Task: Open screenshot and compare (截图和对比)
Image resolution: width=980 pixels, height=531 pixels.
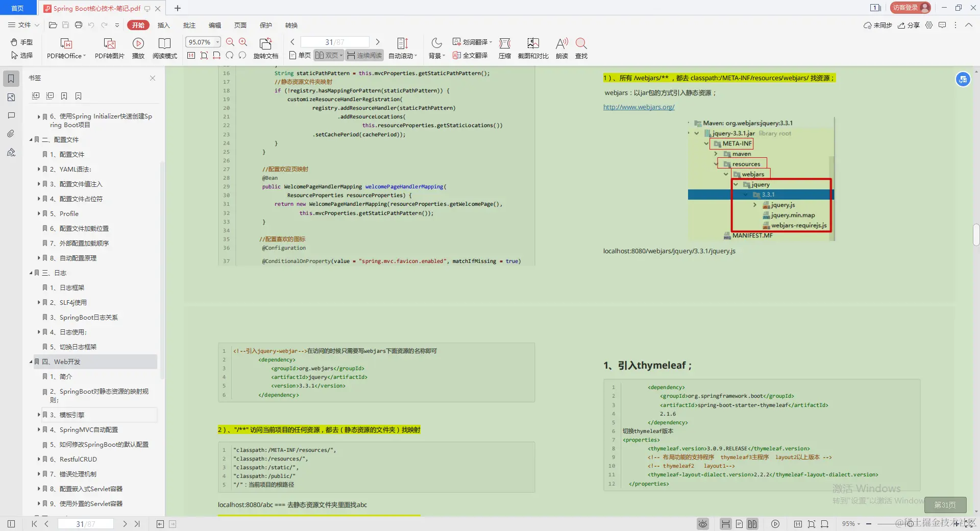Action: click(x=533, y=49)
